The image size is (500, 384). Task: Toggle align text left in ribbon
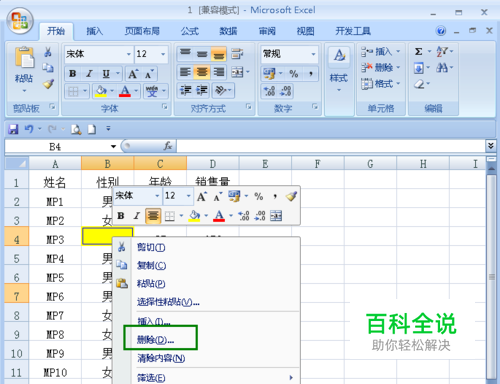point(185,72)
